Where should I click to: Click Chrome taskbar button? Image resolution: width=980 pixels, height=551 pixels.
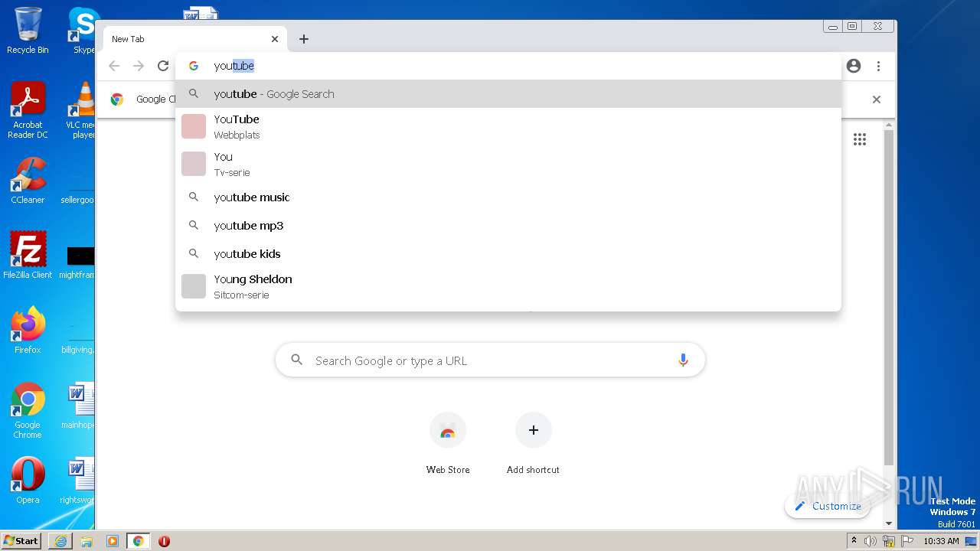tap(139, 541)
